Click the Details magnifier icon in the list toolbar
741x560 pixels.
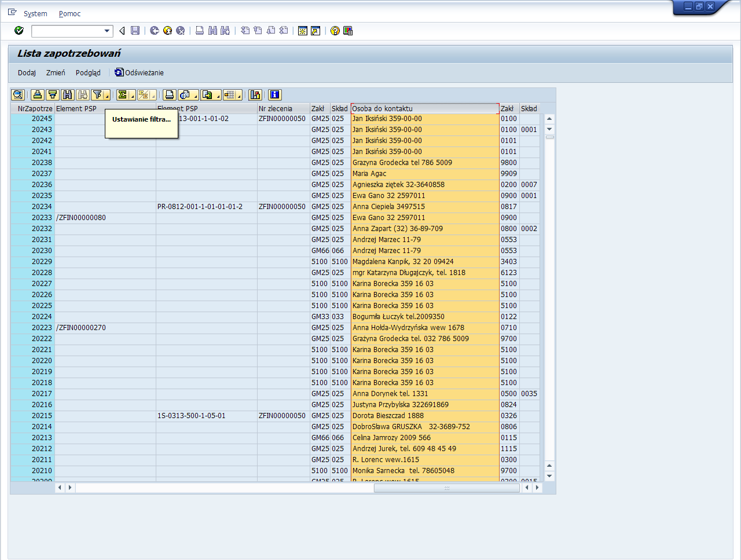tap(18, 95)
